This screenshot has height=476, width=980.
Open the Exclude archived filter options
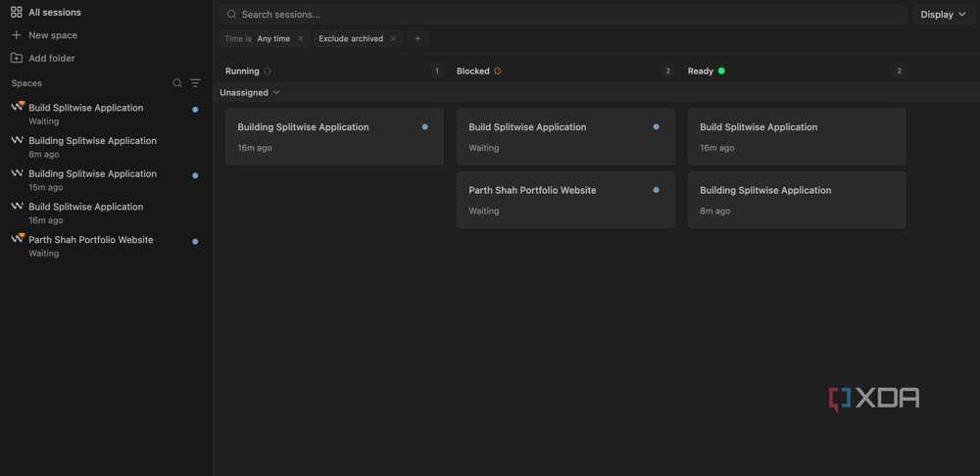351,39
